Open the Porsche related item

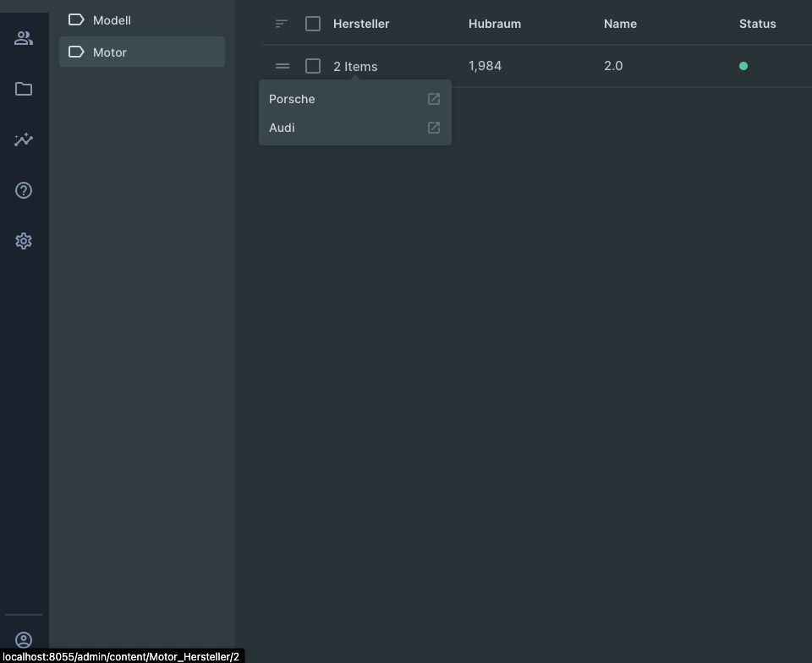pyautogui.click(x=292, y=99)
